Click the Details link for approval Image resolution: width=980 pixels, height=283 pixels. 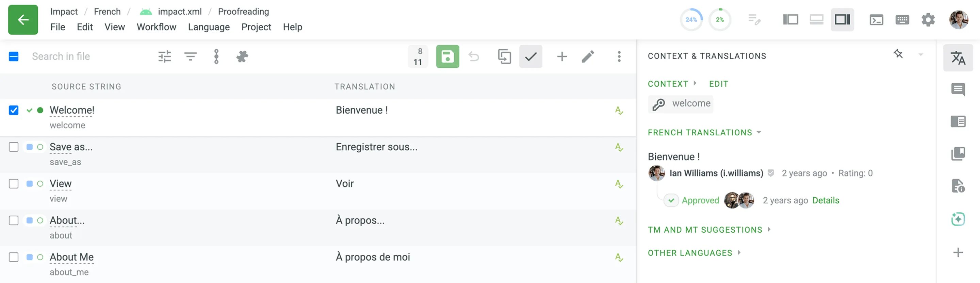coord(826,200)
